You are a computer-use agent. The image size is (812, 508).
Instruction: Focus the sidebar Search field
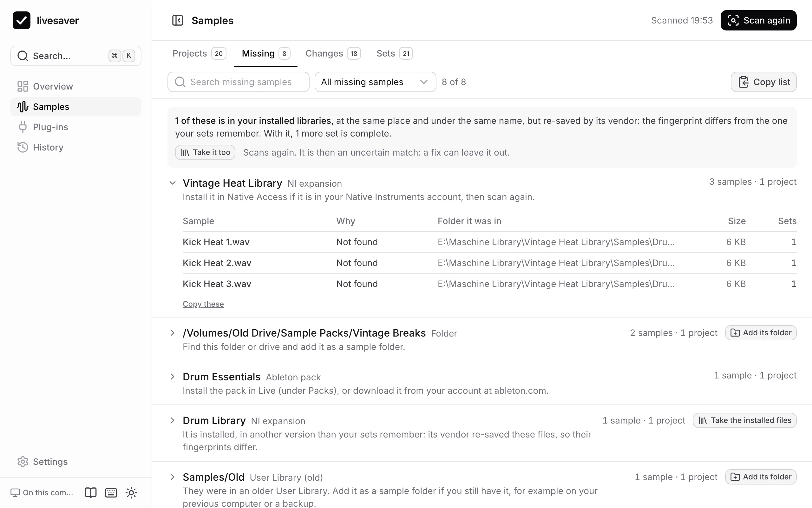click(x=76, y=56)
